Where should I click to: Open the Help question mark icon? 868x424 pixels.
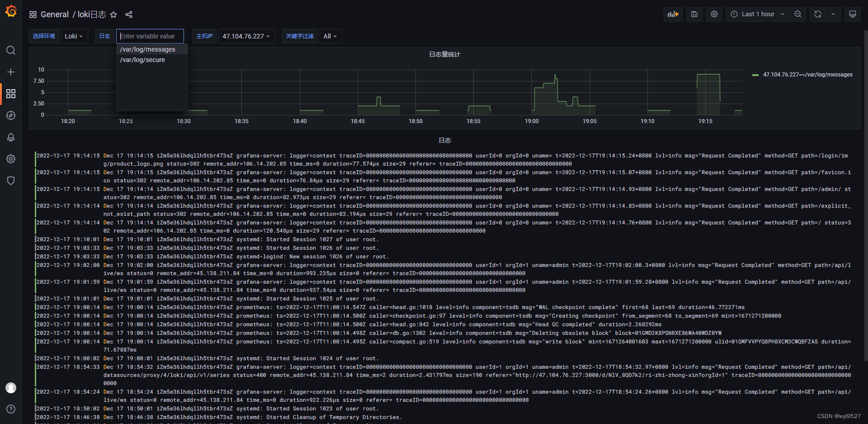coord(11,409)
